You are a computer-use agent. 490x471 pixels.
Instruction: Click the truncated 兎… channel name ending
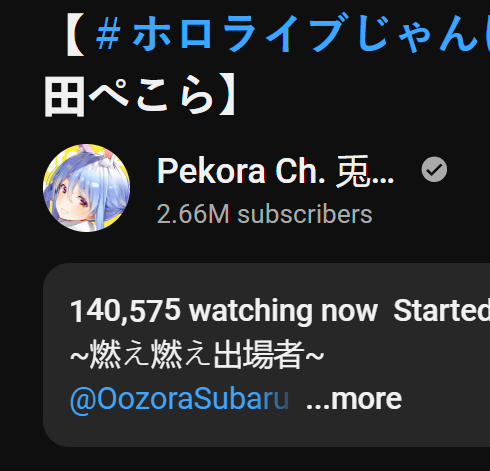(365, 171)
